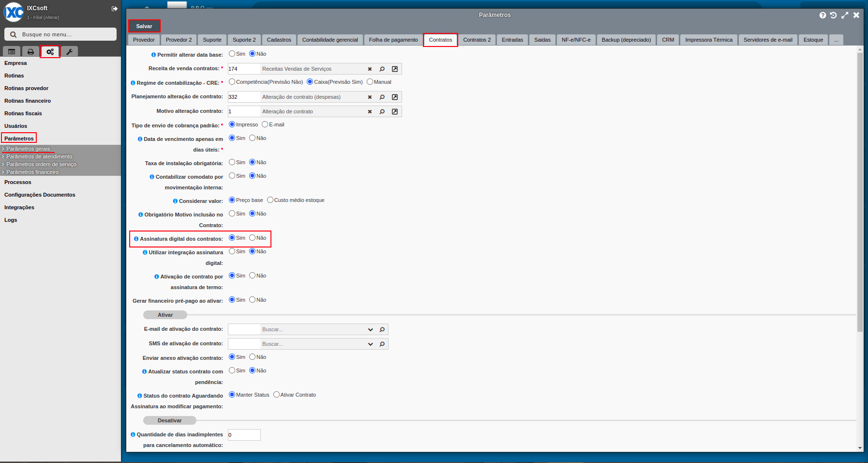This screenshot has height=463, width=868.
Task: Open E-mail de ativação do contrato dropdown
Action: coord(370,330)
